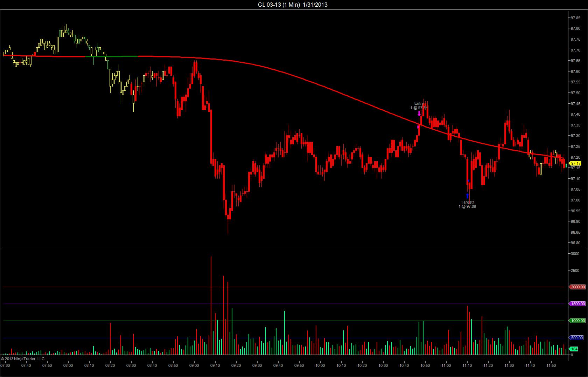Screen dimensions: 588x377
Task: Click the magenta Entry arrow marker
Action: [419, 114]
